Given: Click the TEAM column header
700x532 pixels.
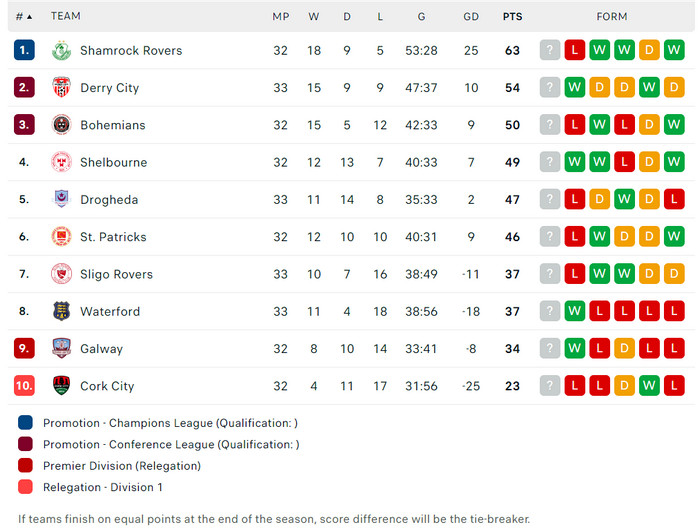Looking at the screenshot, I should click(66, 16).
